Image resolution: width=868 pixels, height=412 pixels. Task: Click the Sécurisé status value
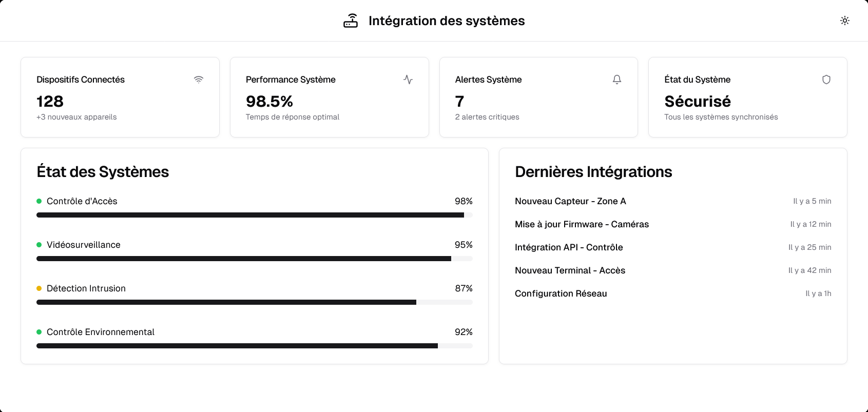pyautogui.click(x=698, y=101)
